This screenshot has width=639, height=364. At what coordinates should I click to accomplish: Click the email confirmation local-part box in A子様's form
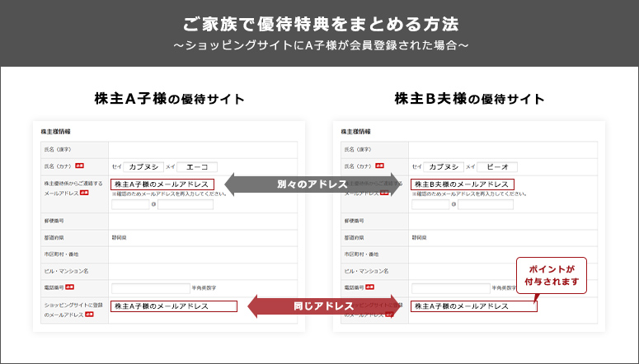click(x=130, y=204)
